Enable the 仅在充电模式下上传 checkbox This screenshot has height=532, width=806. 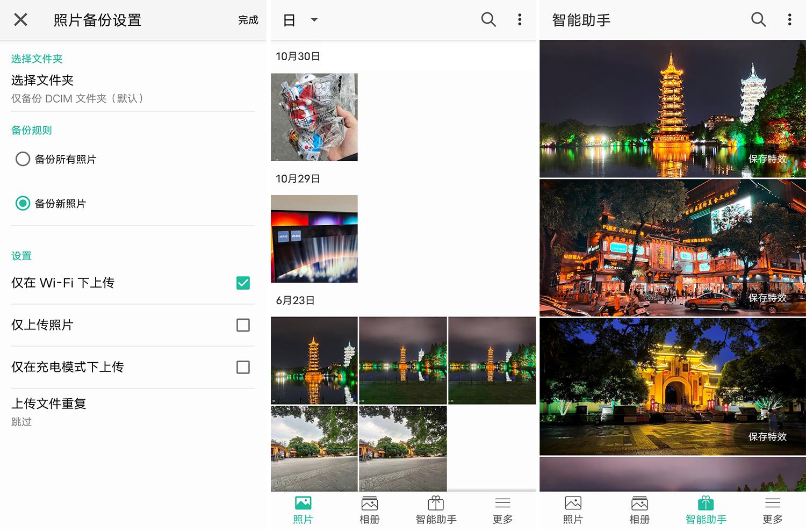(x=243, y=367)
